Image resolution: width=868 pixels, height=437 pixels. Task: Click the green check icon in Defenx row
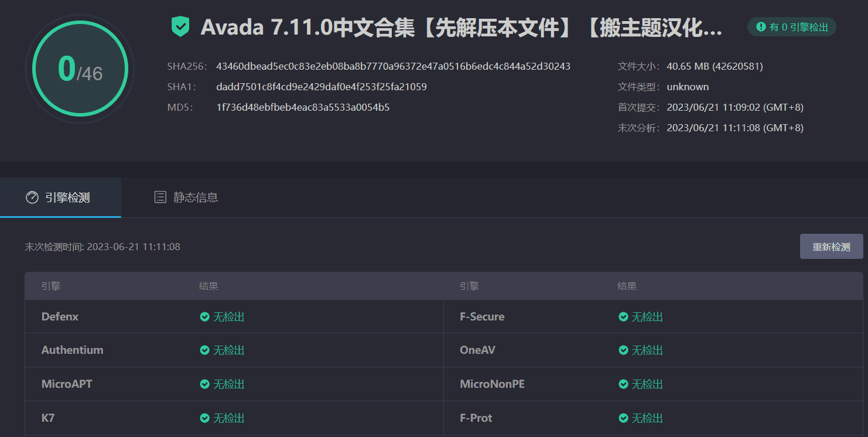[204, 317]
